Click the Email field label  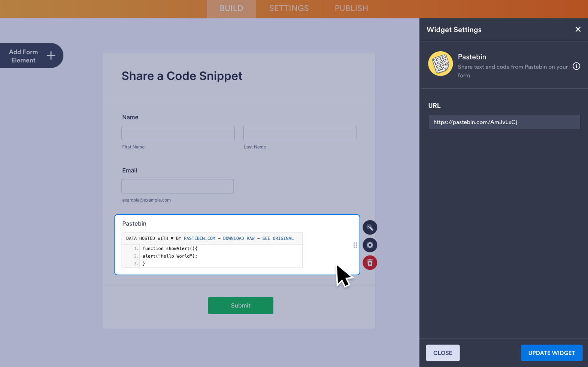coord(130,170)
